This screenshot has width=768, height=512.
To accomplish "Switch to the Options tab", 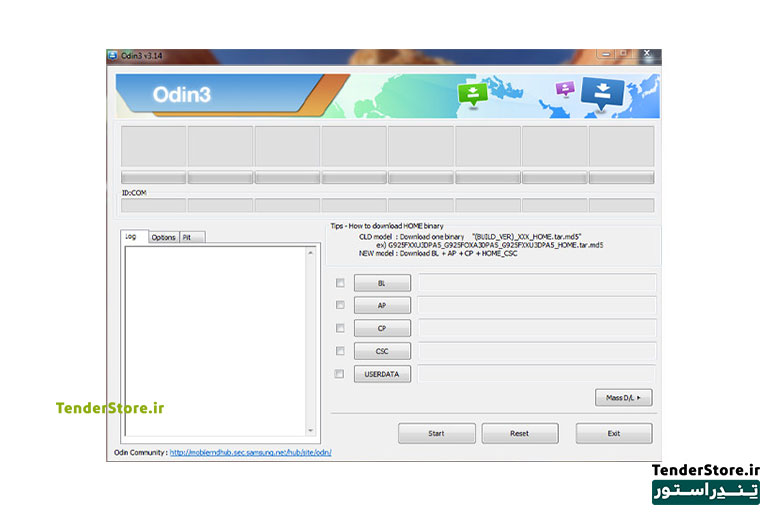I will (164, 237).
